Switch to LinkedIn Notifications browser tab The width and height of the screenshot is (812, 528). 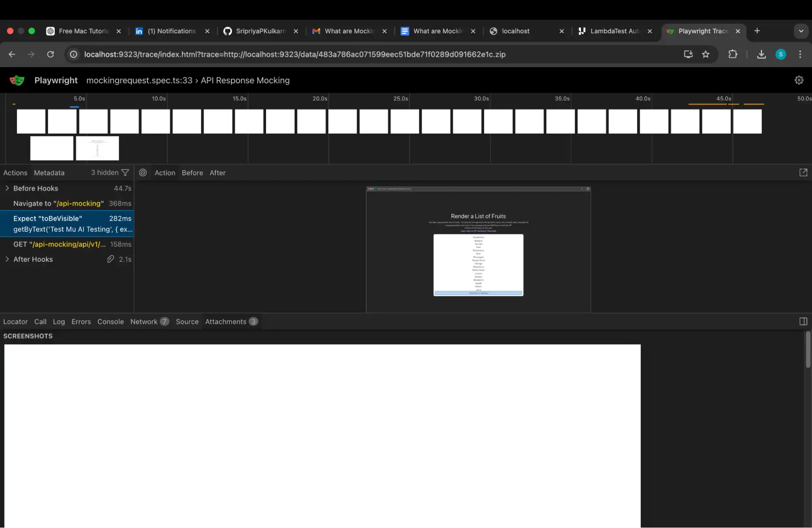[x=172, y=31]
